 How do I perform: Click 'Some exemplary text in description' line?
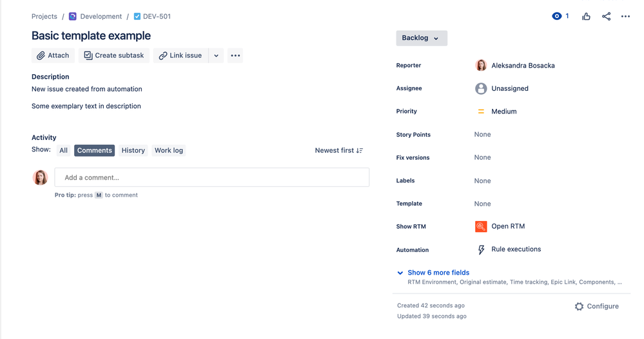86,106
